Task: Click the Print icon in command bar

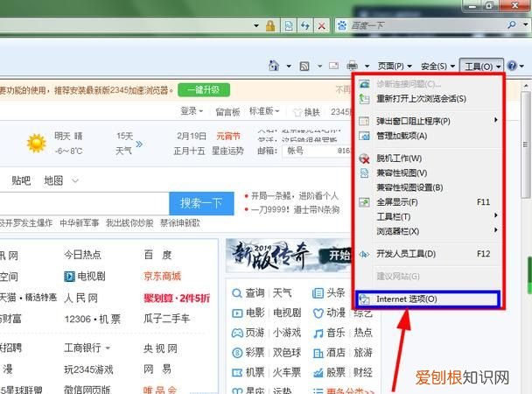Action: [x=352, y=65]
